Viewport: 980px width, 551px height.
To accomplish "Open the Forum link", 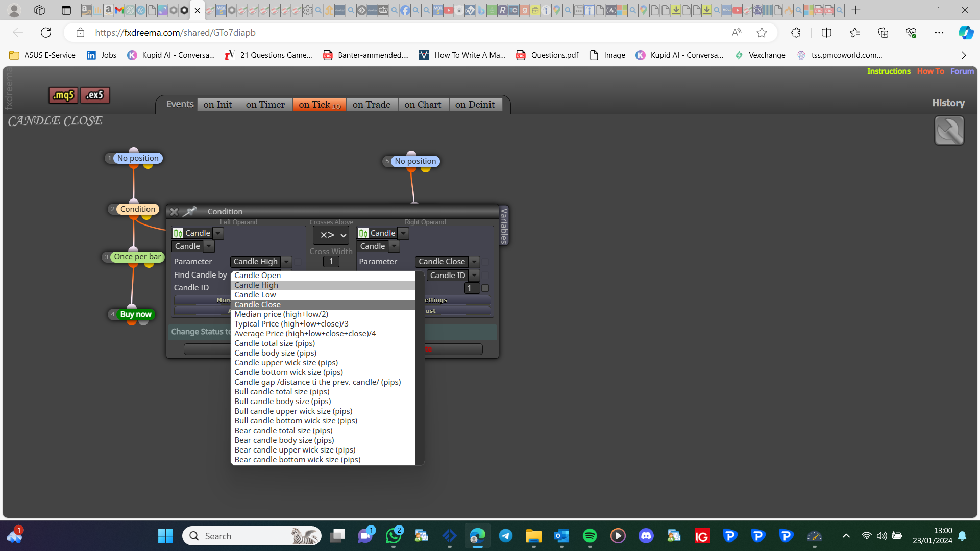I will [x=962, y=71].
